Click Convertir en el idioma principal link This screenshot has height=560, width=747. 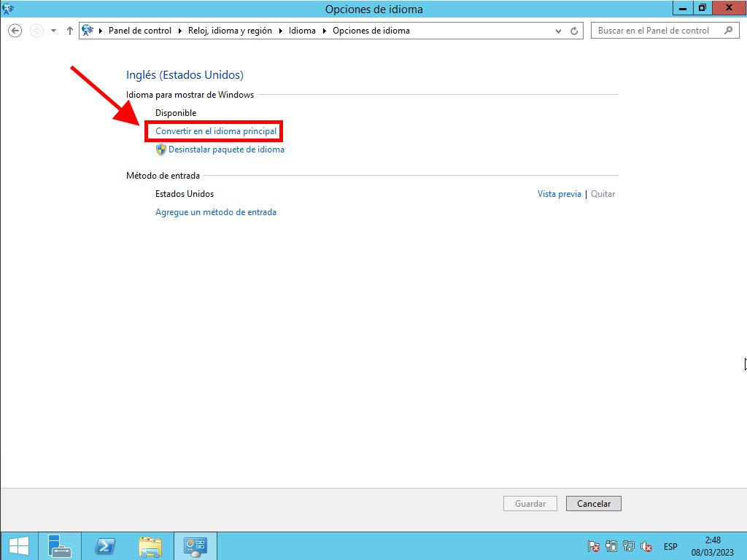click(x=216, y=131)
